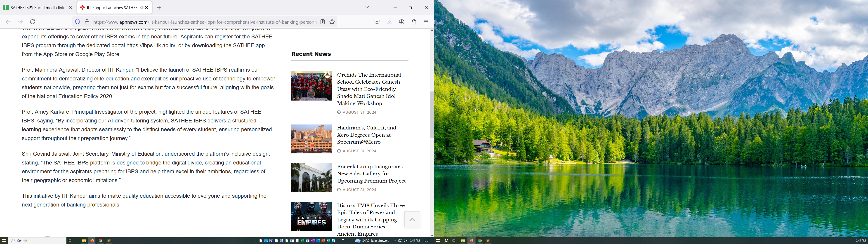Open the extensions puzzle icon
Screen dimensions: 868x244
coord(414,22)
